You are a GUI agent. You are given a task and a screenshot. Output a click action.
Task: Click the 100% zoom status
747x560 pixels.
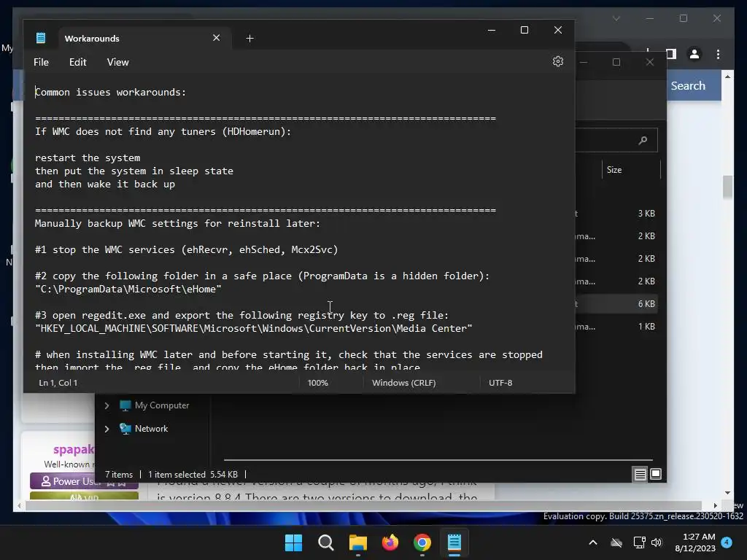318,383
